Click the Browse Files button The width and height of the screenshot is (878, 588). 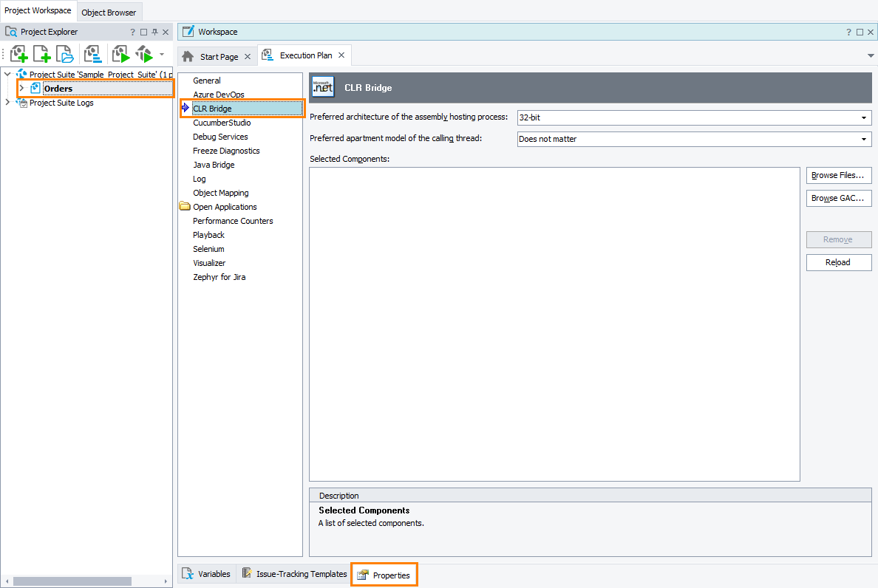(x=839, y=176)
